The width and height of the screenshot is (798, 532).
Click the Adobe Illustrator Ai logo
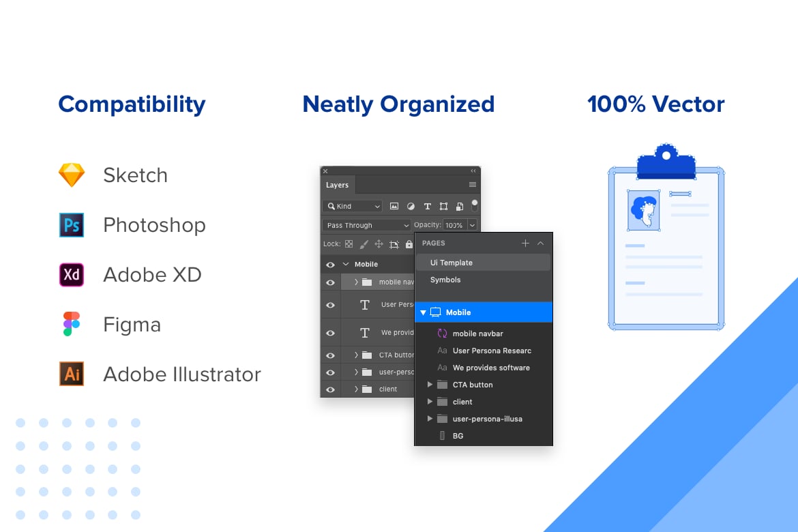[72, 374]
